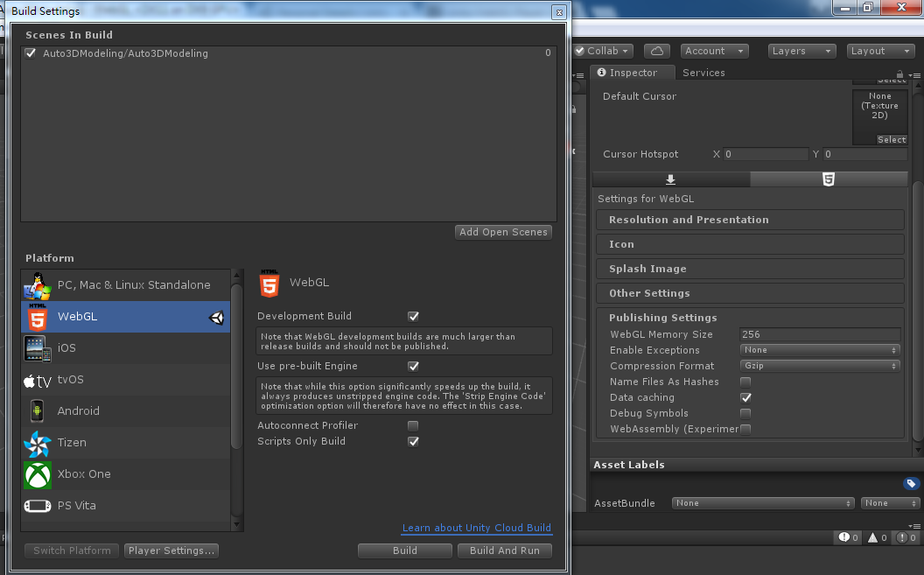This screenshot has width=924, height=575.
Task: Select the tvOS platform icon
Action: pos(38,380)
